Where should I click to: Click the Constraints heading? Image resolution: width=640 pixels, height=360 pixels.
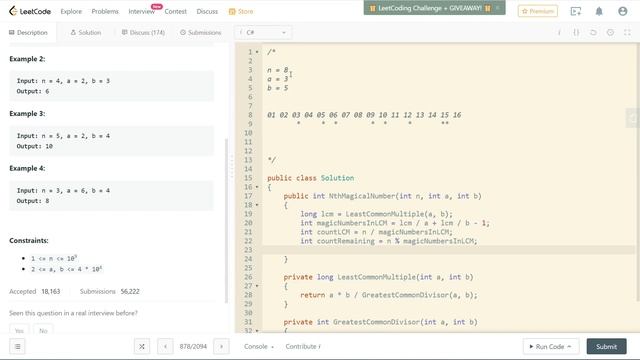pyautogui.click(x=29, y=240)
